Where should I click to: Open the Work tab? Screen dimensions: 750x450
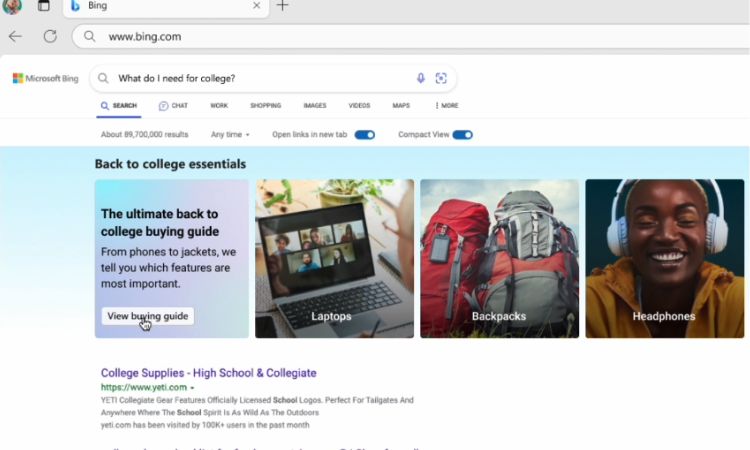click(x=219, y=106)
